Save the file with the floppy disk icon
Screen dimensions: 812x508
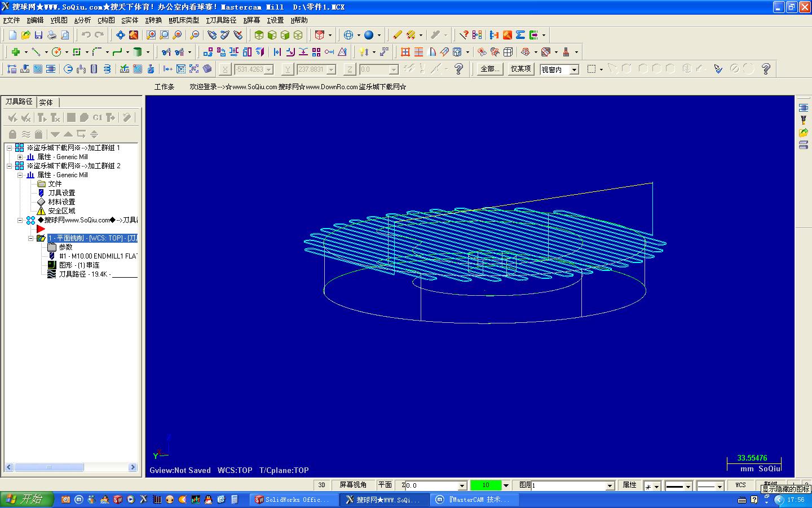tap(38, 35)
